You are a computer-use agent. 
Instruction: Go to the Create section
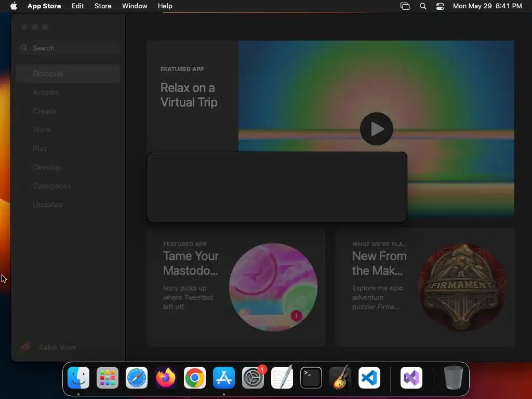pos(68,111)
